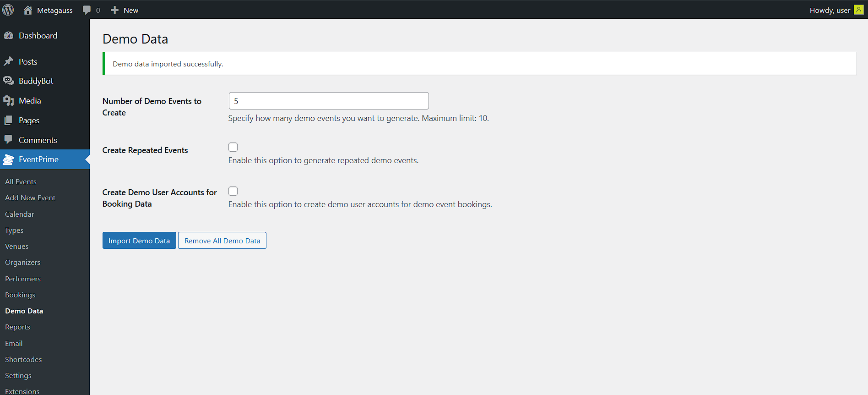The width and height of the screenshot is (868, 395).
Task: Open the comments bubble icon in admin bar
Action: pyautogui.click(x=87, y=10)
